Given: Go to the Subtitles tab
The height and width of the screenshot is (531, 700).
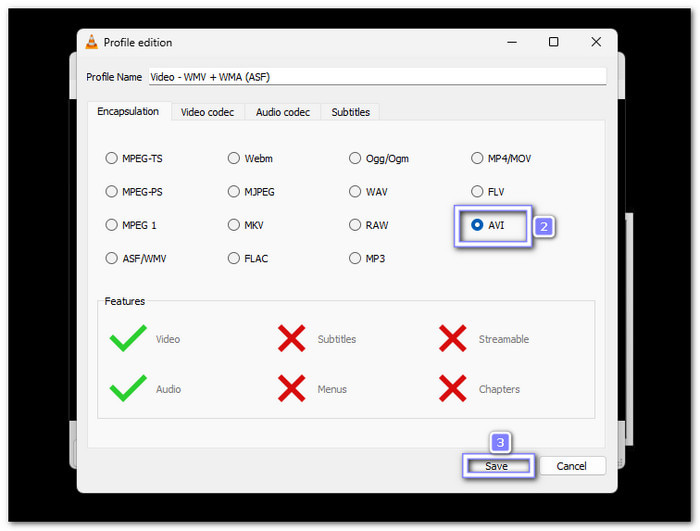Looking at the screenshot, I should (x=353, y=112).
